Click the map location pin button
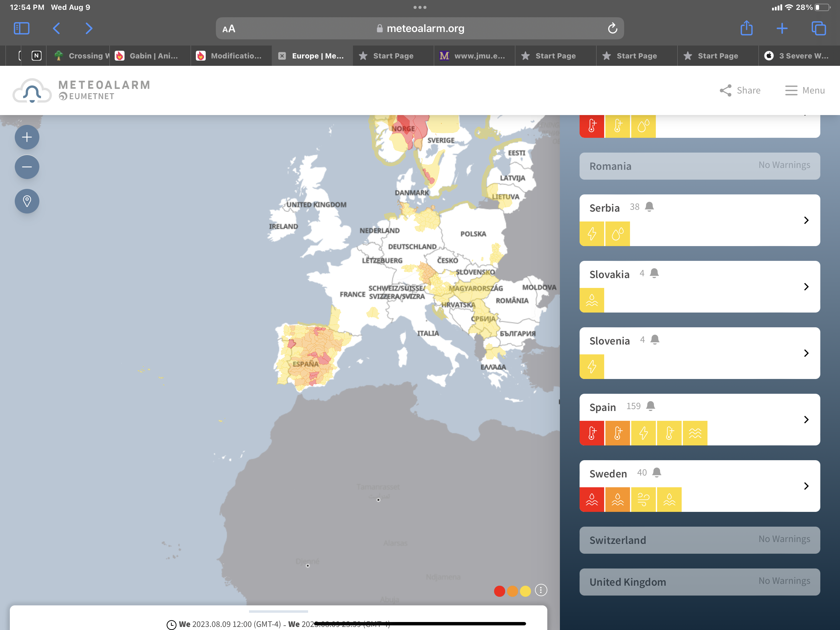This screenshot has height=630, width=840. tap(27, 201)
